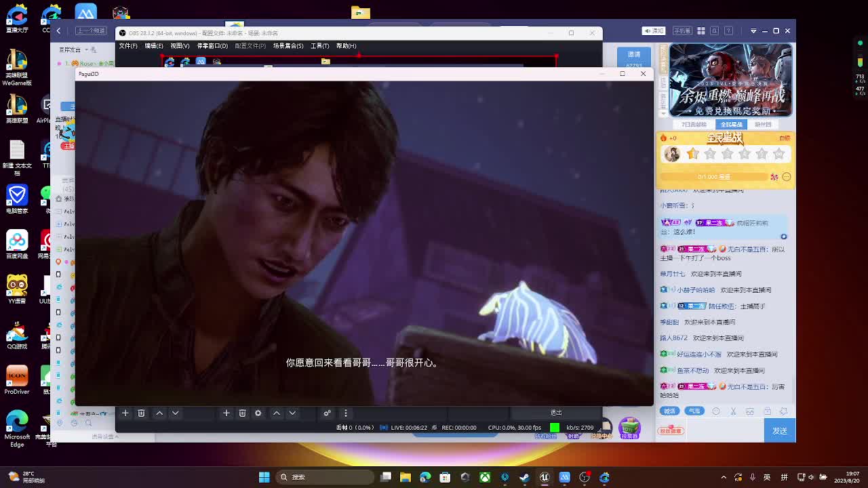Viewport: 868px width, 488px height.
Task: Click the LIVE: 00:06:22 status text
Action: [x=409, y=428]
